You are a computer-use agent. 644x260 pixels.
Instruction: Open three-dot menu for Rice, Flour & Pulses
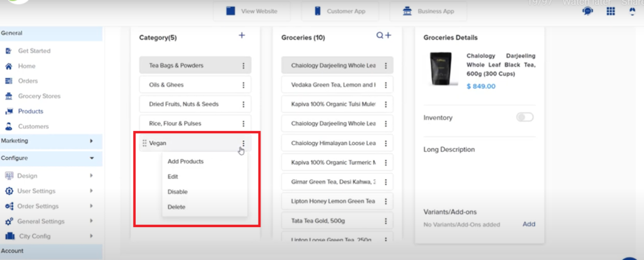(243, 124)
